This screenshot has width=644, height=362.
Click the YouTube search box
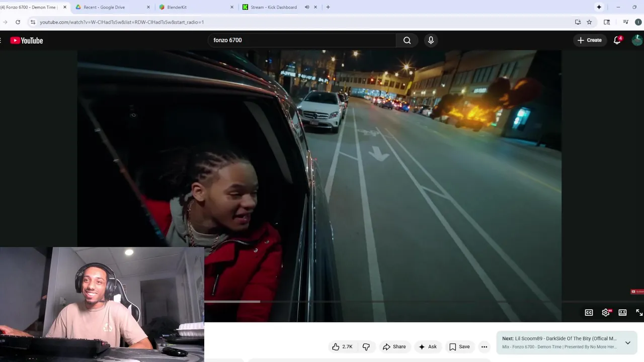302,40
